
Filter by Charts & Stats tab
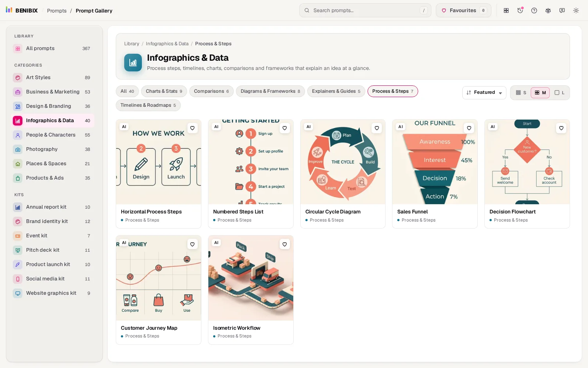(x=164, y=91)
